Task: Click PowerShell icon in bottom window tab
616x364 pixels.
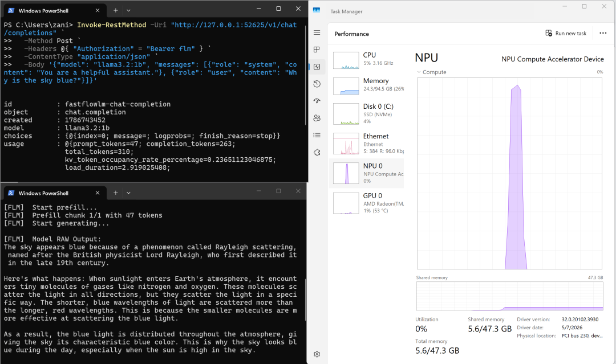Action: click(x=11, y=193)
